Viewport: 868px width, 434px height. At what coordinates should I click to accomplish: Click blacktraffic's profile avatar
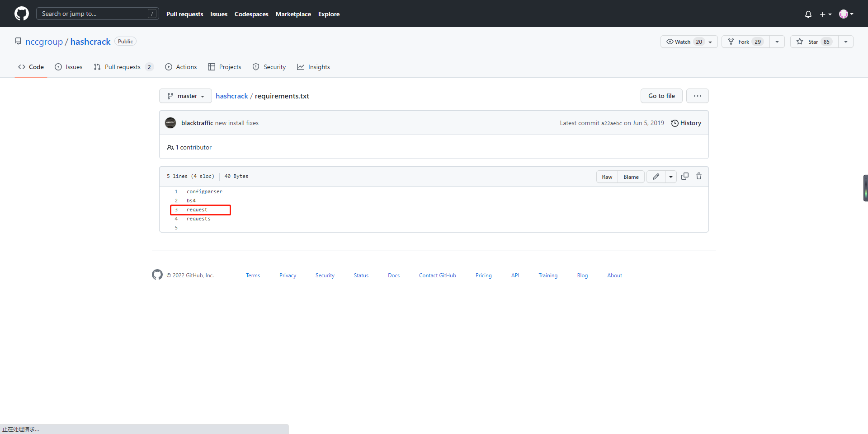pos(170,123)
